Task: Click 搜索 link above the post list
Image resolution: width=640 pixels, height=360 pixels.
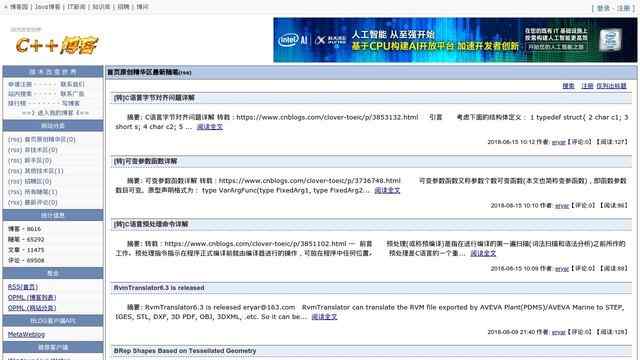Action: [568, 86]
